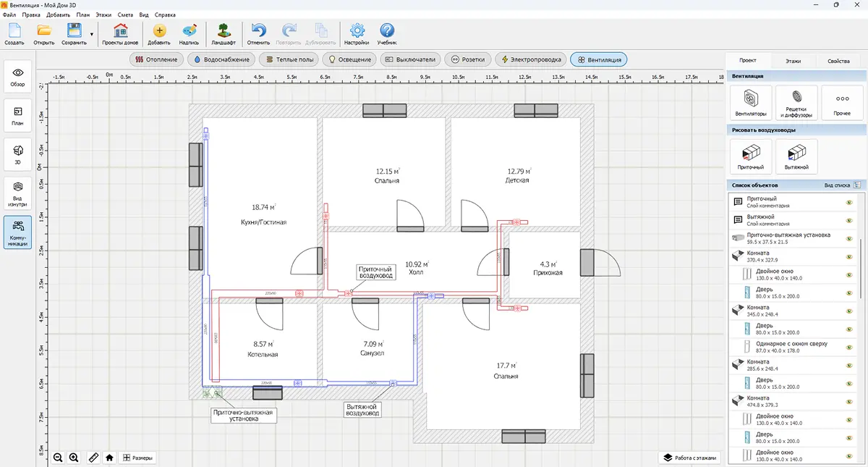Viewport: 868px width, 467px height.
Task: Open the Справка menu
Action: pos(165,14)
